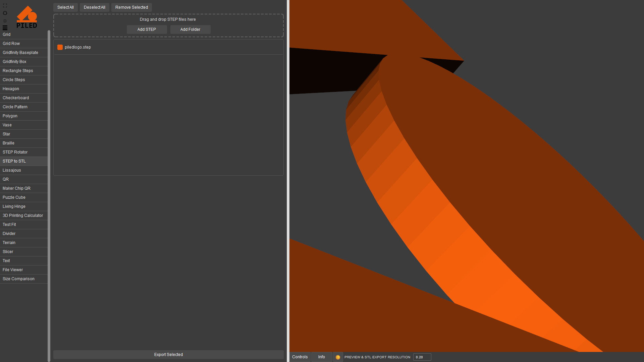The image size is (644, 362).
Task: Open the Controls panel
Action: click(x=300, y=357)
